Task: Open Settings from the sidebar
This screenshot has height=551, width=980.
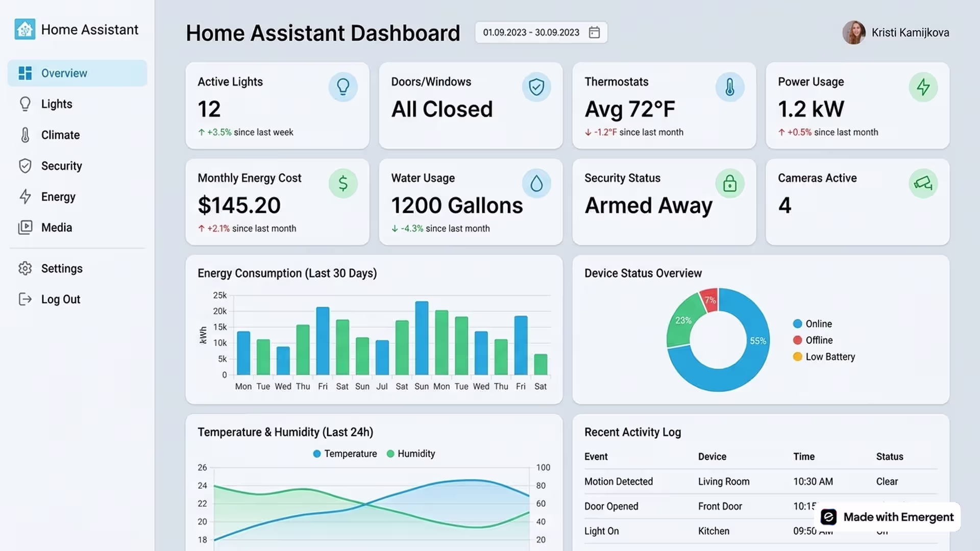Action: tap(62, 268)
